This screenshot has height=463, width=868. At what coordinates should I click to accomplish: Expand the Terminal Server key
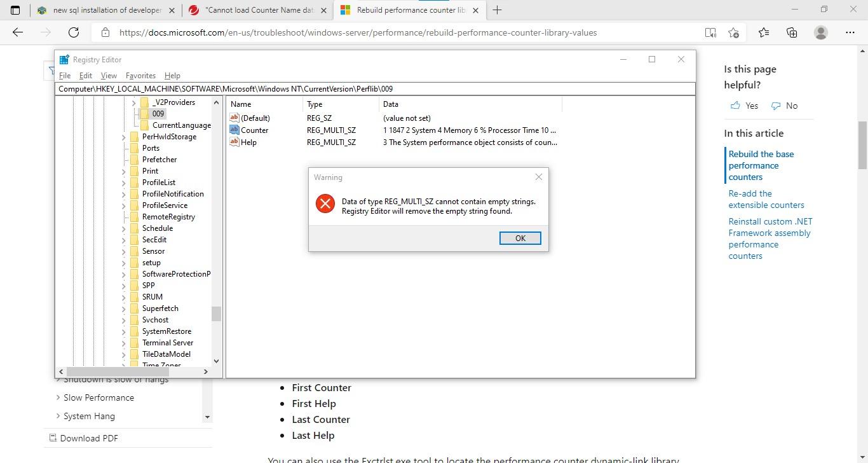(123, 343)
